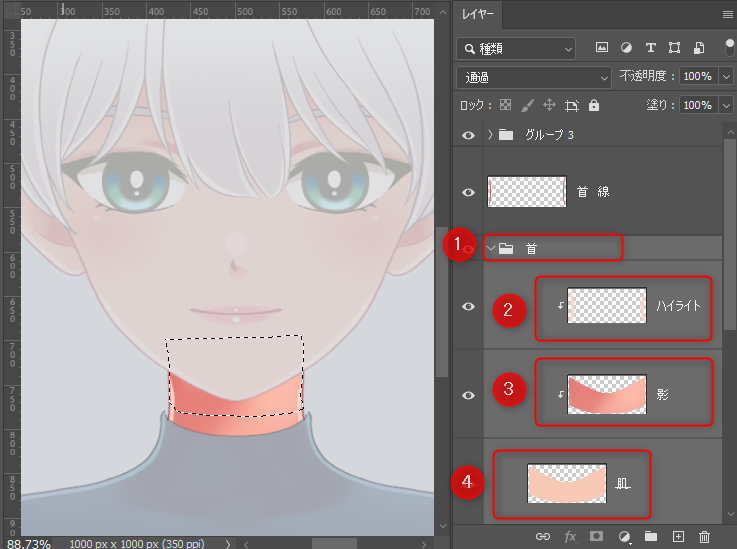The width and height of the screenshot is (737, 549).
Task: Click the create new layer icon
Action: point(677,537)
